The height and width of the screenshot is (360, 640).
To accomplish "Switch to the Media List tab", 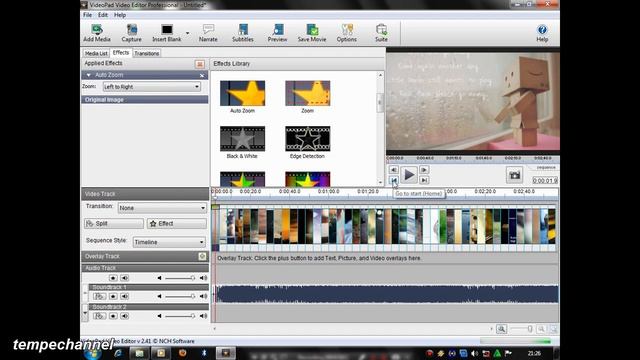I will (96, 53).
